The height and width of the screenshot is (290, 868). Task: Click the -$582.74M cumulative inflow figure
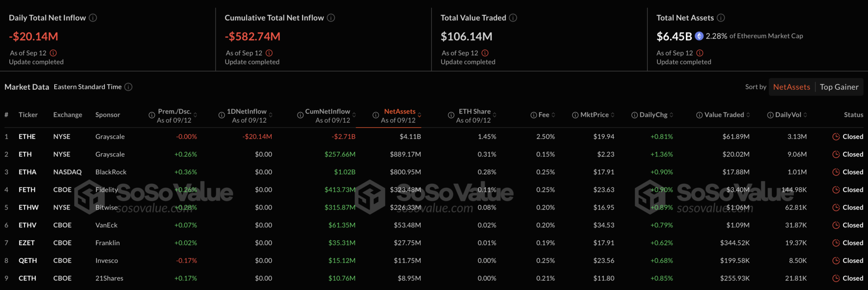(253, 36)
